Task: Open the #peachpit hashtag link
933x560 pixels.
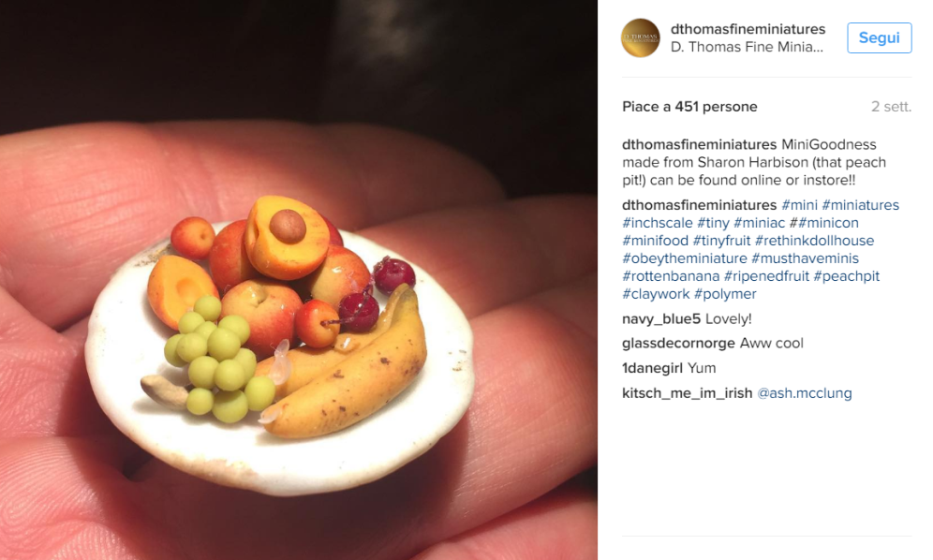Action: coord(846,276)
